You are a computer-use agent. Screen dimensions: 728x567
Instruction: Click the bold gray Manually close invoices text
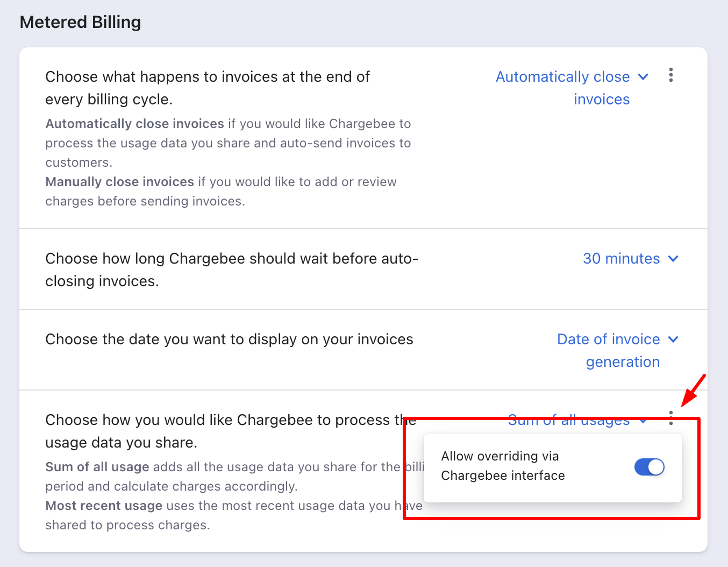120,182
